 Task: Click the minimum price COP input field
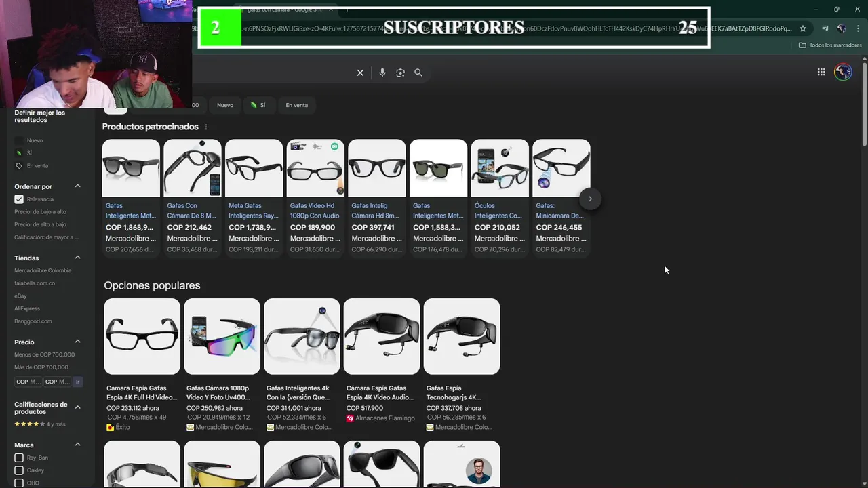pyautogui.click(x=28, y=382)
